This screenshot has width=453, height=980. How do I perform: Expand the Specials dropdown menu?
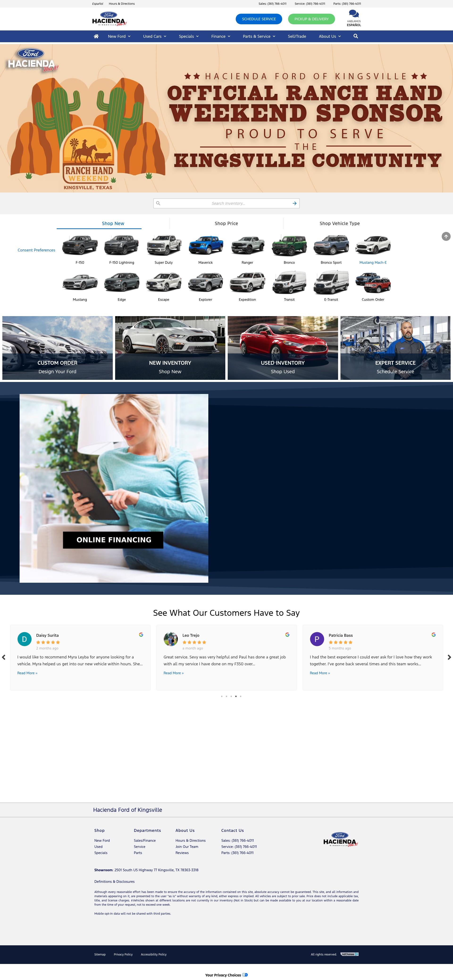189,37
